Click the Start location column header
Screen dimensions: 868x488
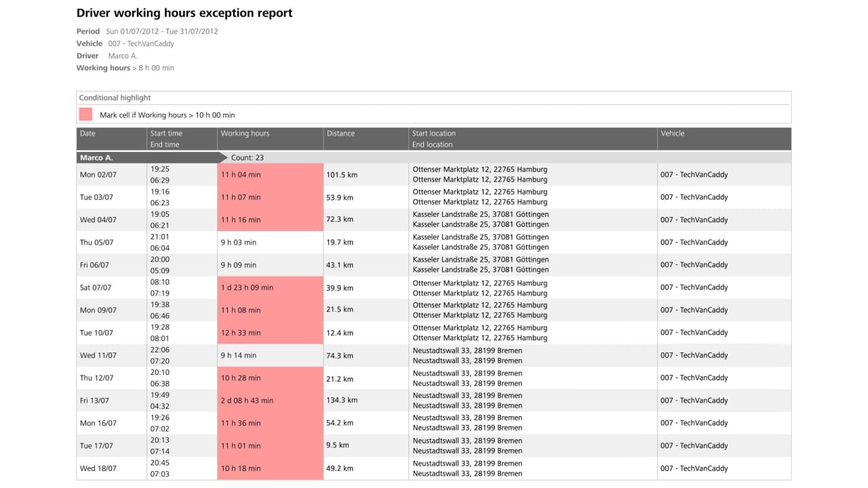(x=434, y=134)
